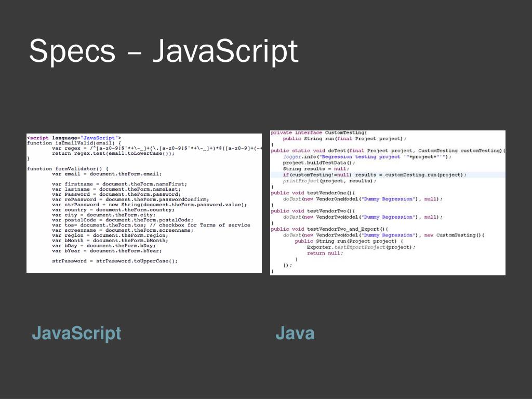Click 'var postalCode = document.theForm.postalCode;' line

pos(123,220)
